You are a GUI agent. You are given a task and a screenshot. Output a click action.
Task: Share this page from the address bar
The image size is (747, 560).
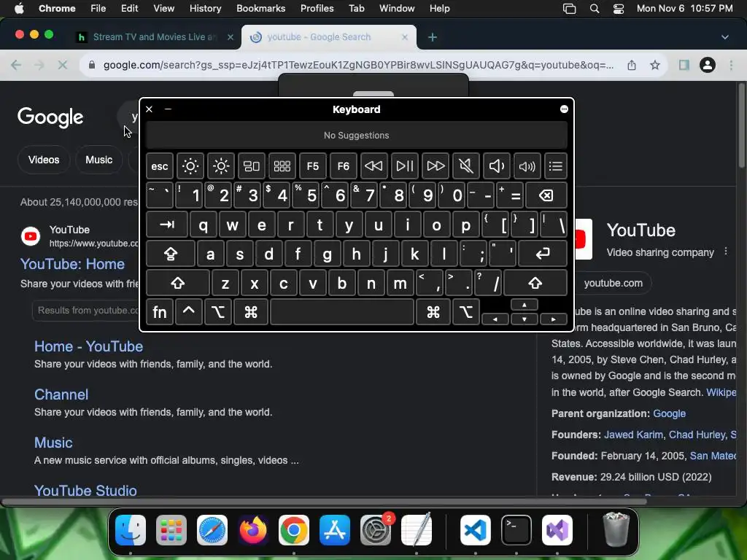[632, 65]
